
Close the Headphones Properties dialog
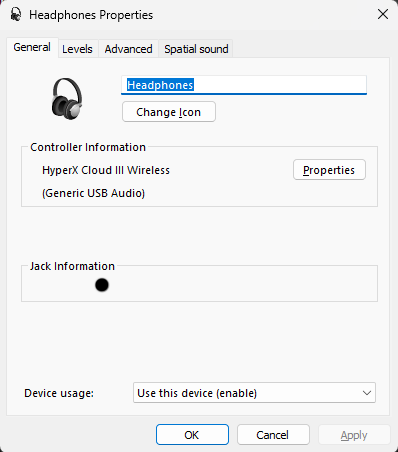383,14
